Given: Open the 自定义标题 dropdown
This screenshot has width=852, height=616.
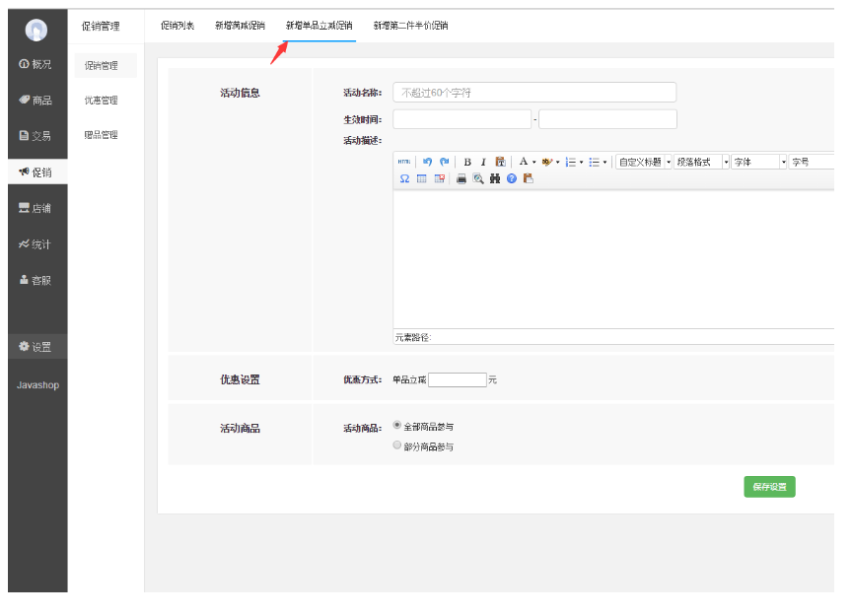Looking at the screenshot, I should [x=644, y=162].
